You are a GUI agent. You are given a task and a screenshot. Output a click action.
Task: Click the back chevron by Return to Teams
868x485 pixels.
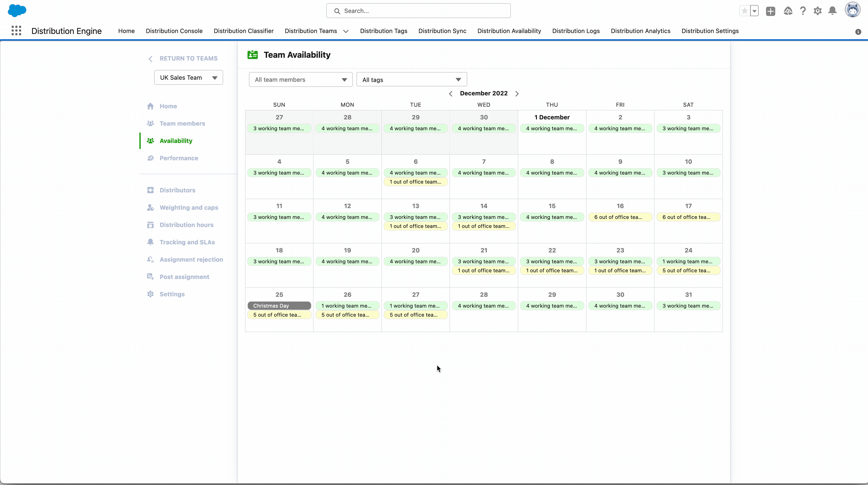click(x=150, y=59)
